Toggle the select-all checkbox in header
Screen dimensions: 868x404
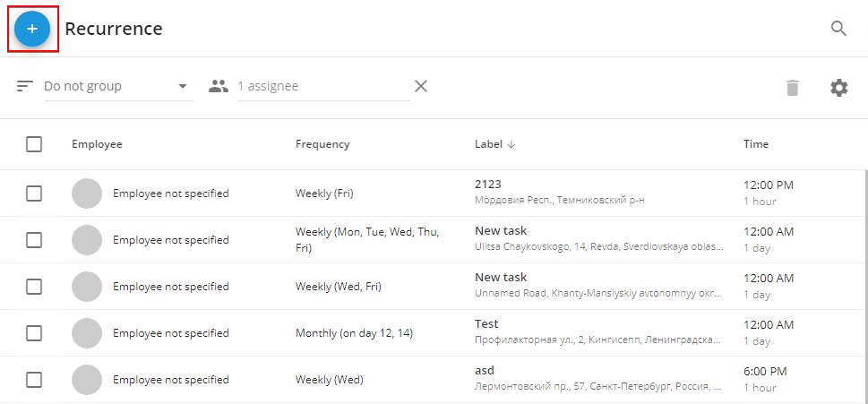tap(34, 144)
